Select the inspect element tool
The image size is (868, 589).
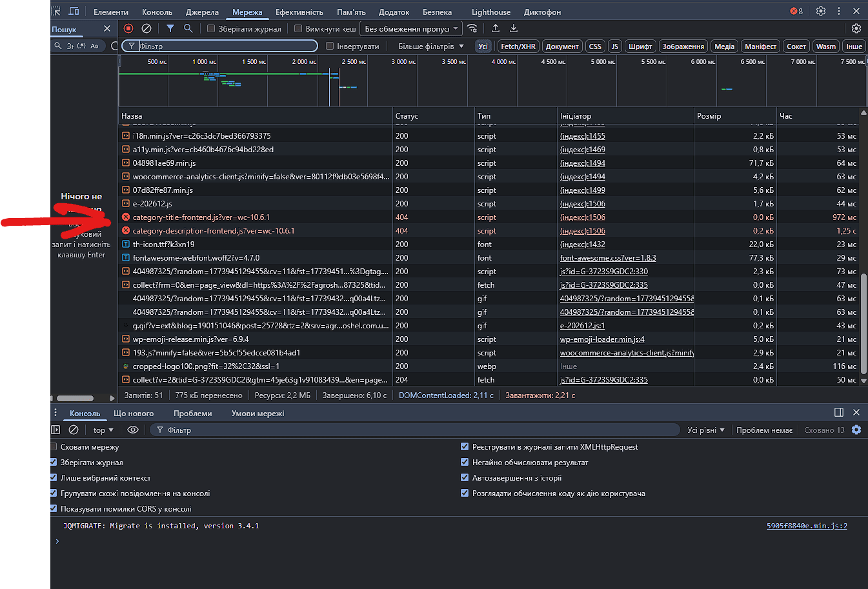tap(56, 11)
